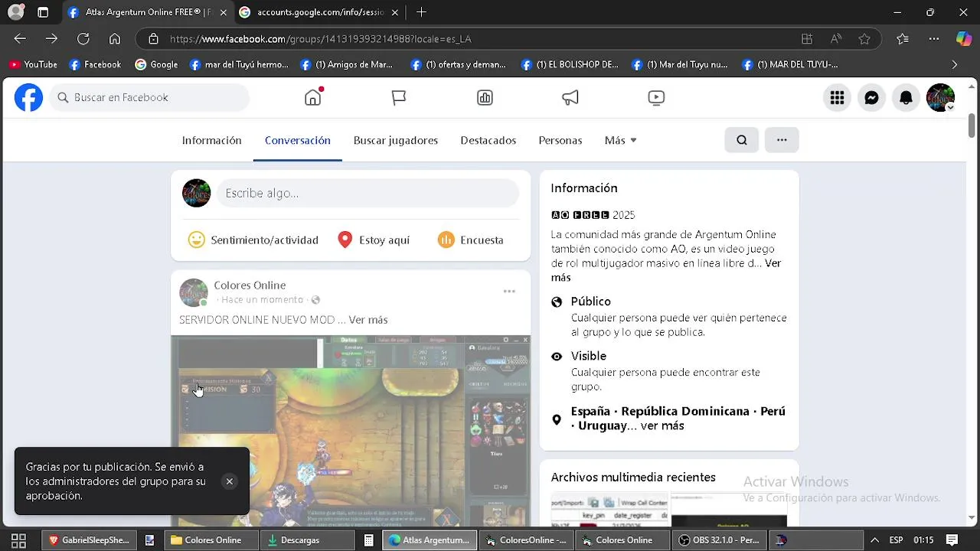Open the Personas tab
The width and height of the screenshot is (980, 551).
click(x=560, y=140)
